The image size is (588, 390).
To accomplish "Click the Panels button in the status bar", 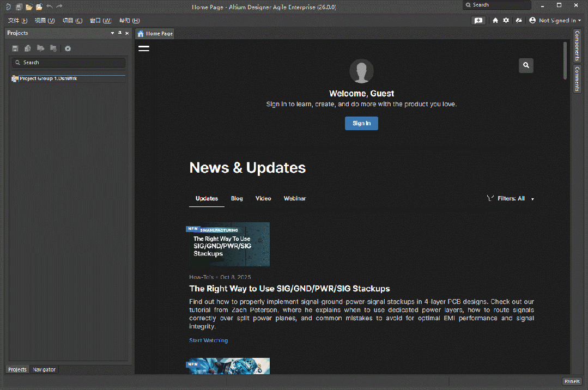I will (572, 381).
